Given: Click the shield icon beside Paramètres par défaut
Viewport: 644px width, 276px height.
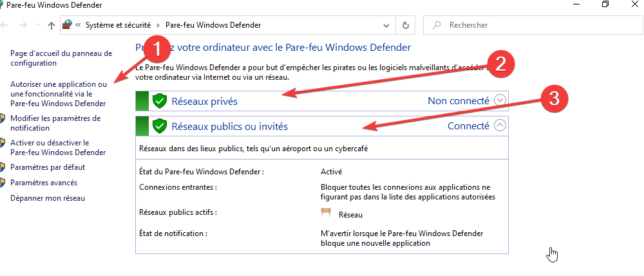Looking at the screenshot, I should (2, 167).
